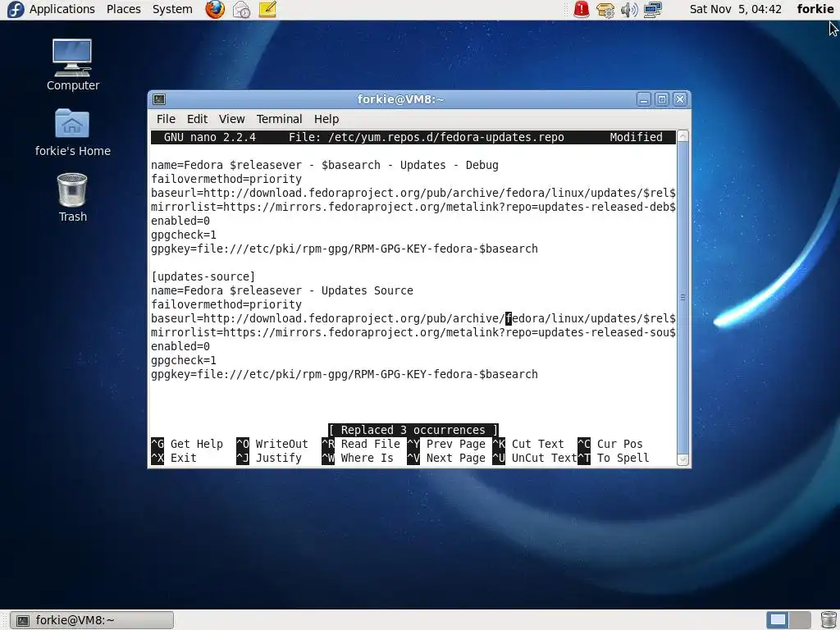Open the Terminal menu in menubar
This screenshot has width=840, height=630.
[x=279, y=119]
